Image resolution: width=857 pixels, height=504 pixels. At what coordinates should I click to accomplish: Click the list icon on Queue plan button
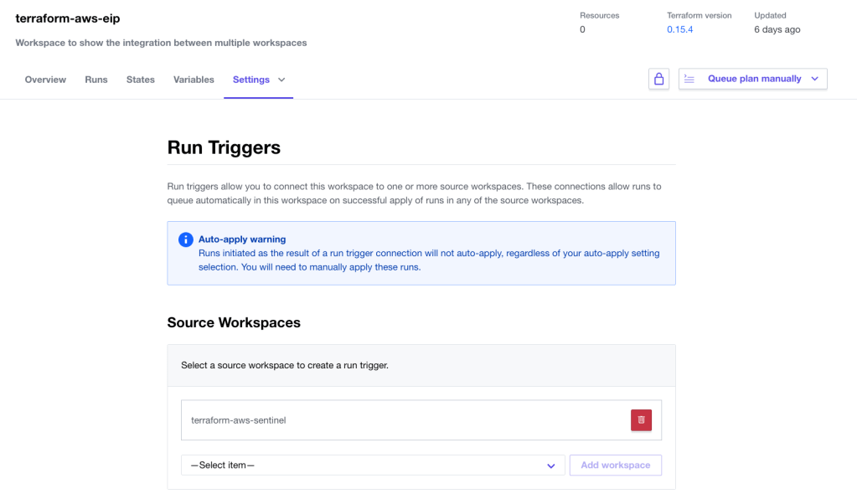pos(689,79)
